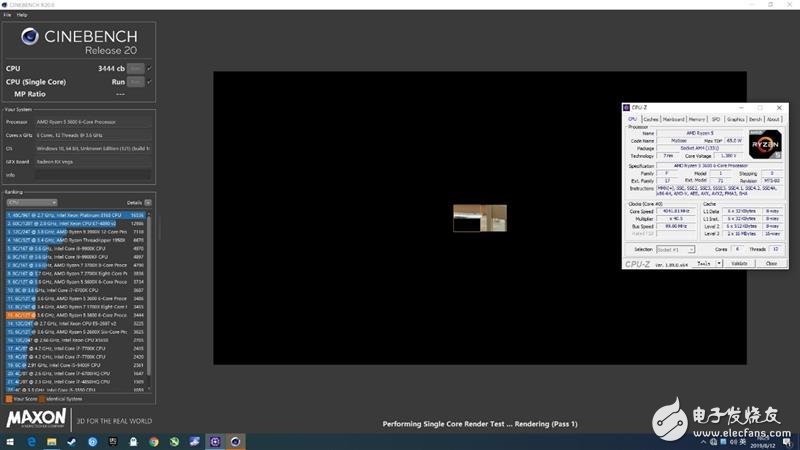This screenshot has width=800, height=450.
Task: Click the CPU-Z Cores count field
Action: (x=737, y=249)
